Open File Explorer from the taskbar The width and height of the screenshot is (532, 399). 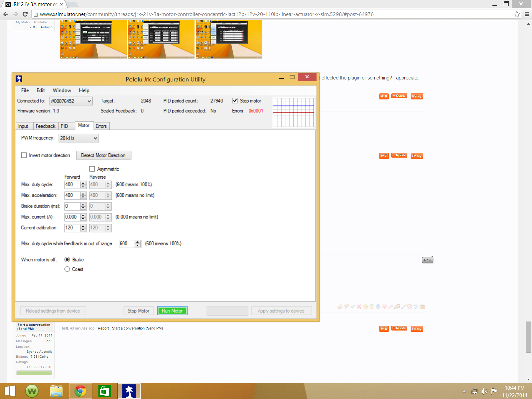[x=56, y=391]
